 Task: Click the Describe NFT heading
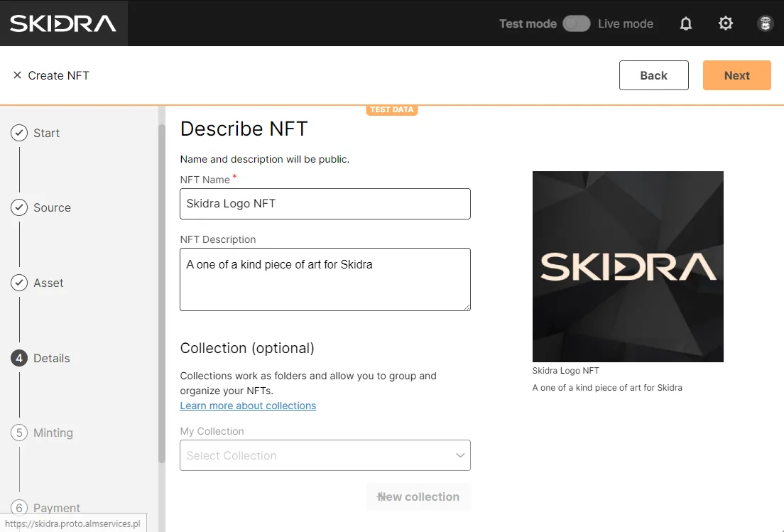pyautogui.click(x=244, y=129)
